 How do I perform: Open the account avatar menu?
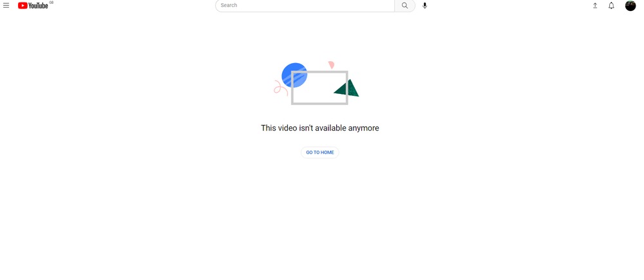click(x=630, y=5)
